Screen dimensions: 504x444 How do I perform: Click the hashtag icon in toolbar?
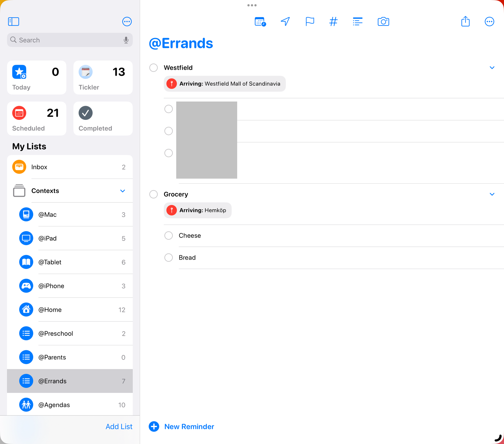334,22
